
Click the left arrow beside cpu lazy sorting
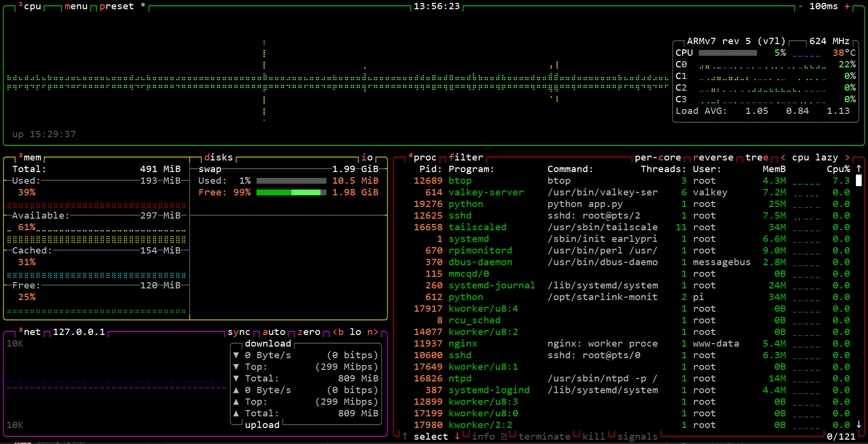tap(783, 158)
